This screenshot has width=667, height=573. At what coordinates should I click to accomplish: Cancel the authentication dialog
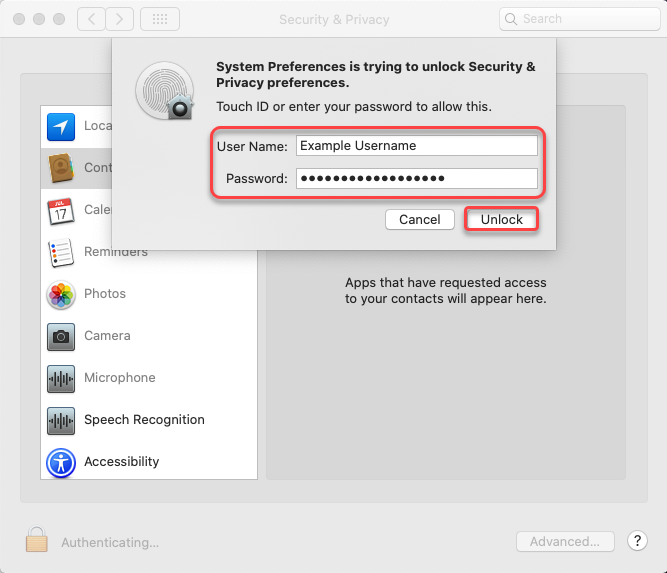pyautogui.click(x=419, y=219)
